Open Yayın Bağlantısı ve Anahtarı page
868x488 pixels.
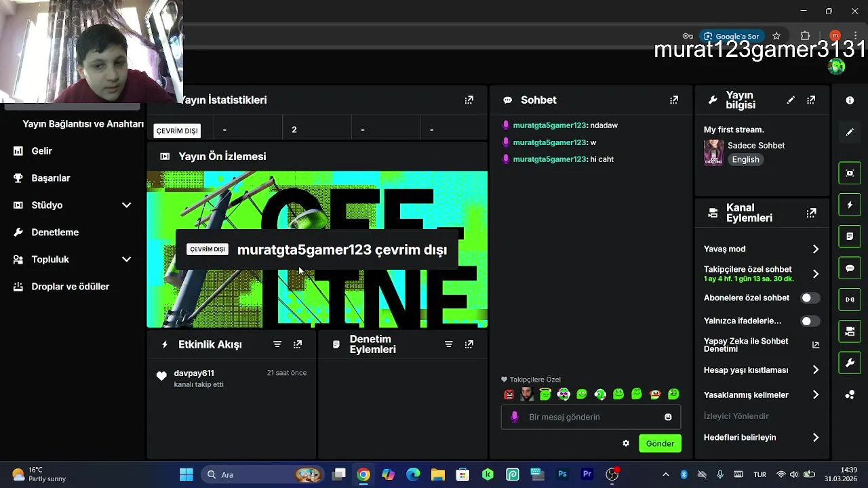tap(83, 124)
